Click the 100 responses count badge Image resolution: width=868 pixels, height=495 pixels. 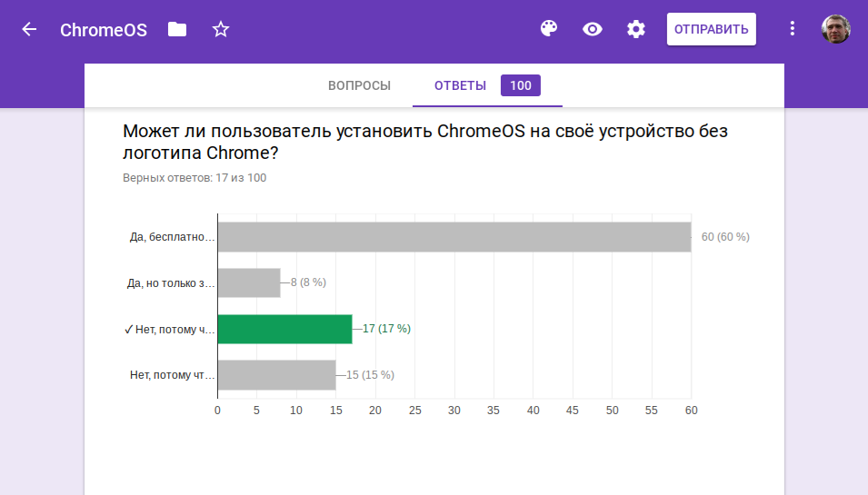tap(521, 85)
